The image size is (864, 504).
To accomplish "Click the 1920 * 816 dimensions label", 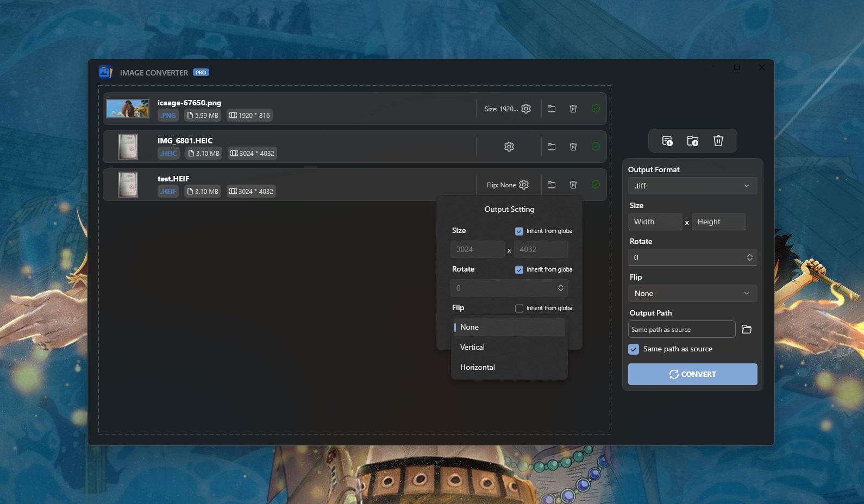I will click(249, 115).
